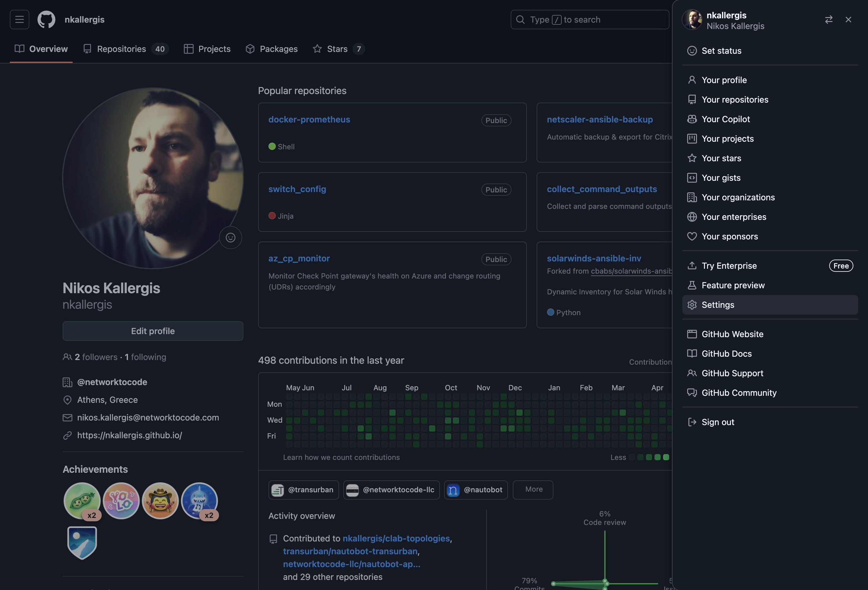Open Set status in user menu
Screen dimensions: 868x590
pos(721,51)
